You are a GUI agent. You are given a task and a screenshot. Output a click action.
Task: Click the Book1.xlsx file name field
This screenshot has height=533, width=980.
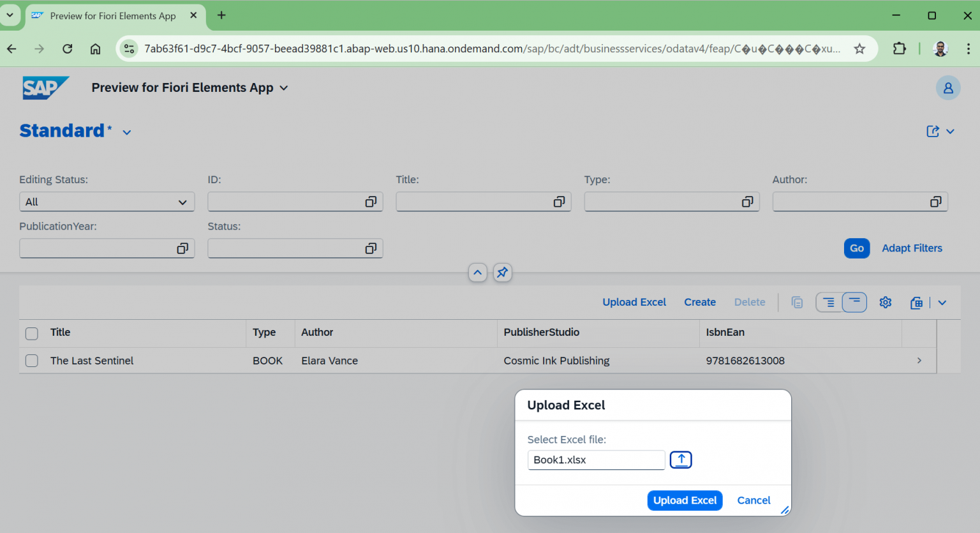click(596, 460)
